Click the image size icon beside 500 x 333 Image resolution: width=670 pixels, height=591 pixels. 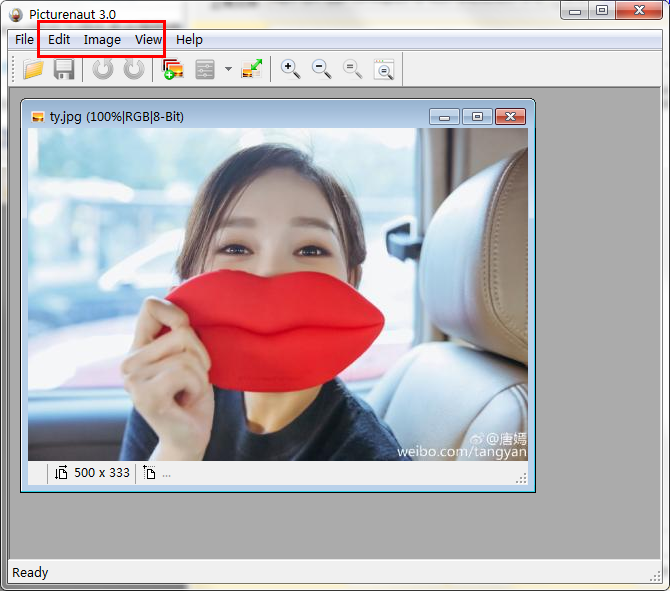(x=62, y=473)
